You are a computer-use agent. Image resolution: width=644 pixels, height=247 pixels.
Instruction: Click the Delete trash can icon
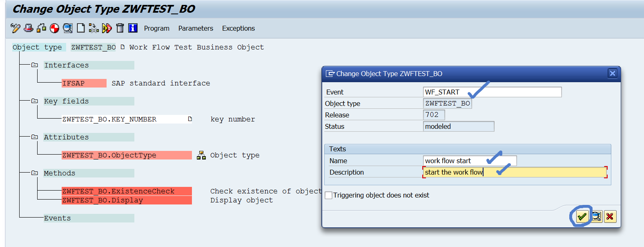pyautogui.click(x=120, y=28)
